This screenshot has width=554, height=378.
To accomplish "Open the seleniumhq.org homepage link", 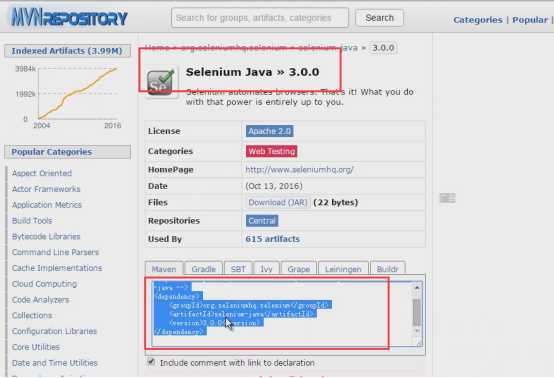I will coord(299,170).
